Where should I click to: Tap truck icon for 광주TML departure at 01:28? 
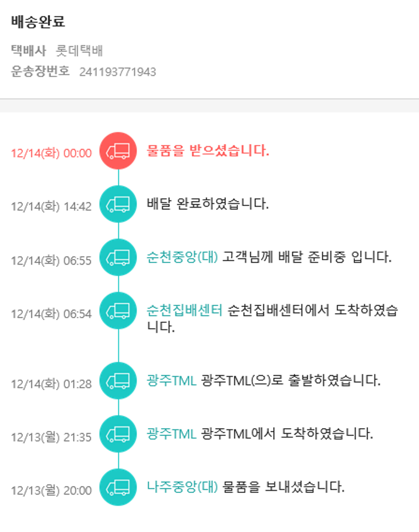[118, 381]
